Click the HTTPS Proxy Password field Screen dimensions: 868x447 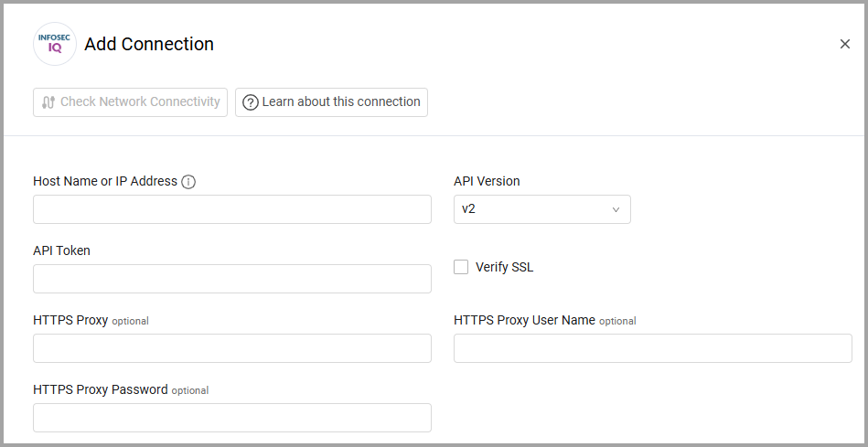[231, 418]
